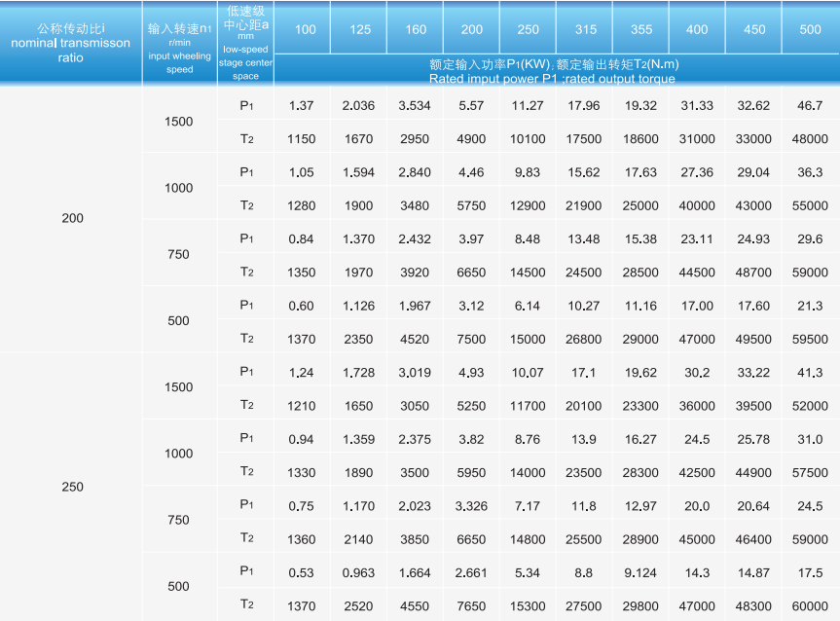Select the cell containing 9.124
The image size is (840, 621).
coord(640,572)
